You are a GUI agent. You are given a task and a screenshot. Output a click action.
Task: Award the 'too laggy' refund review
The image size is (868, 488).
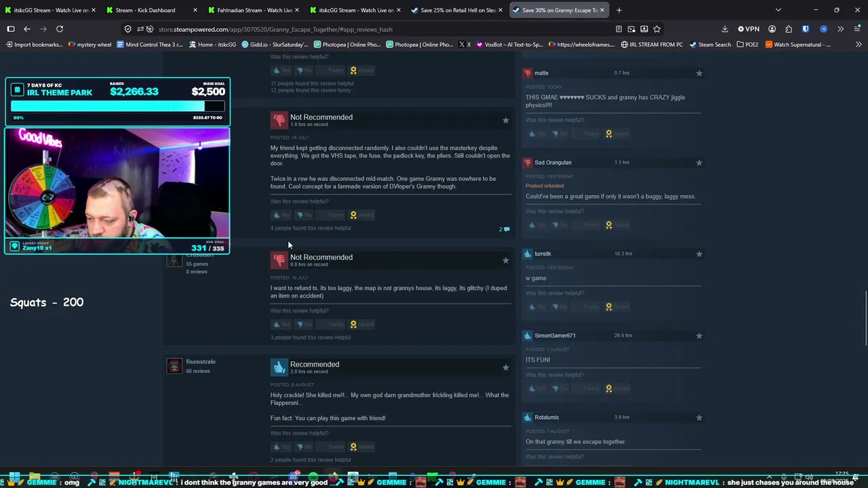pyautogui.click(x=362, y=324)
